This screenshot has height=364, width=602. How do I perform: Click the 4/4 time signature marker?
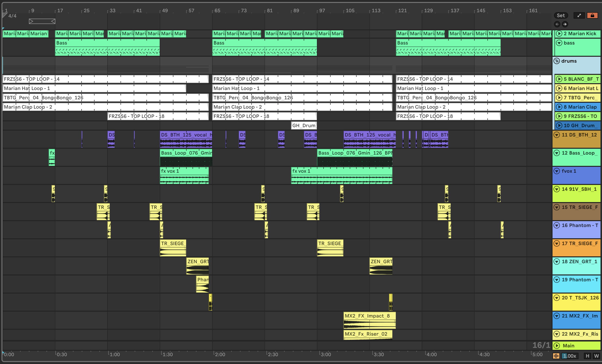[x=12, y=16]
